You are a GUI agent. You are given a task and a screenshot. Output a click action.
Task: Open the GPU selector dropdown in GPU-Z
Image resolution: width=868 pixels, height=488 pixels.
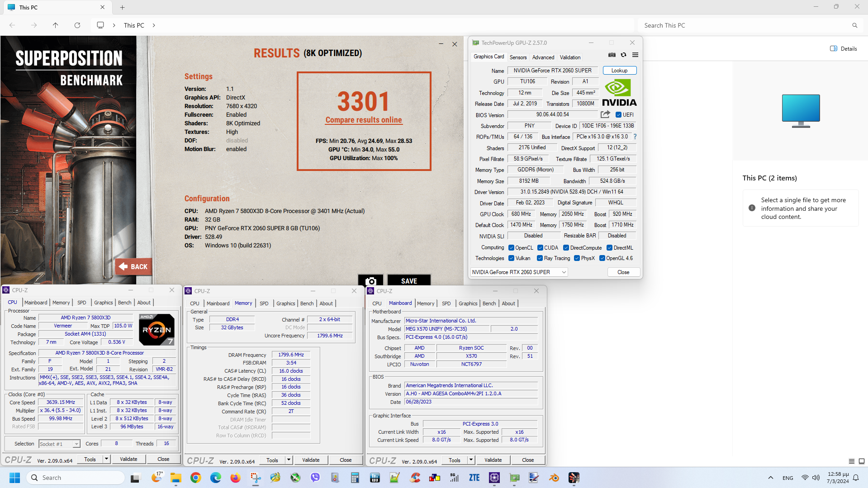[519, 272]
